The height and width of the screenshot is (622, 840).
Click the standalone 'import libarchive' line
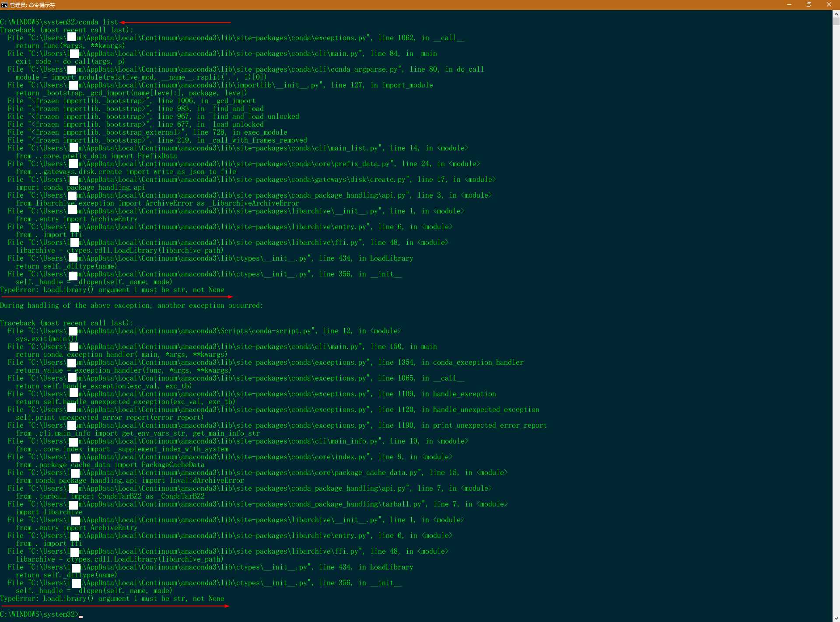tap(49, 512)
